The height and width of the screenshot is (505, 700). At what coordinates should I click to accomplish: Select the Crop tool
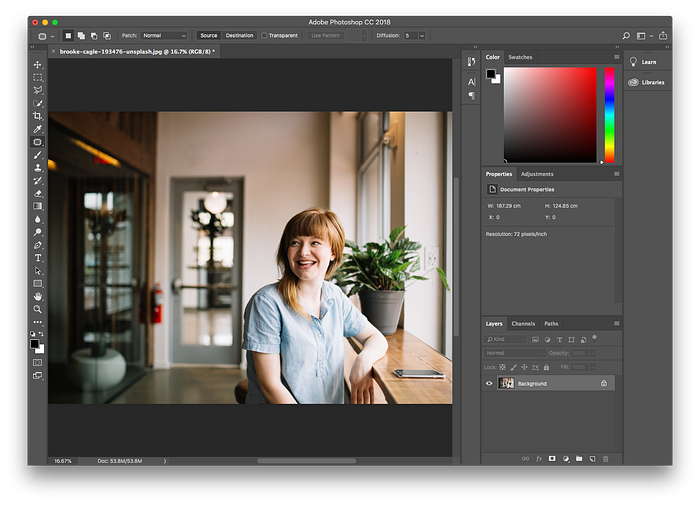[38, 116]
